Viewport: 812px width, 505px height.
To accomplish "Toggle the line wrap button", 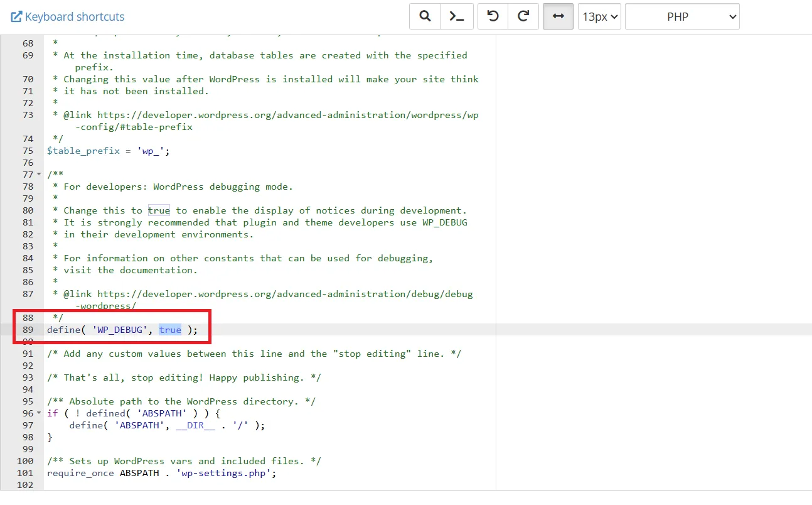I will (x=558, y=17).
